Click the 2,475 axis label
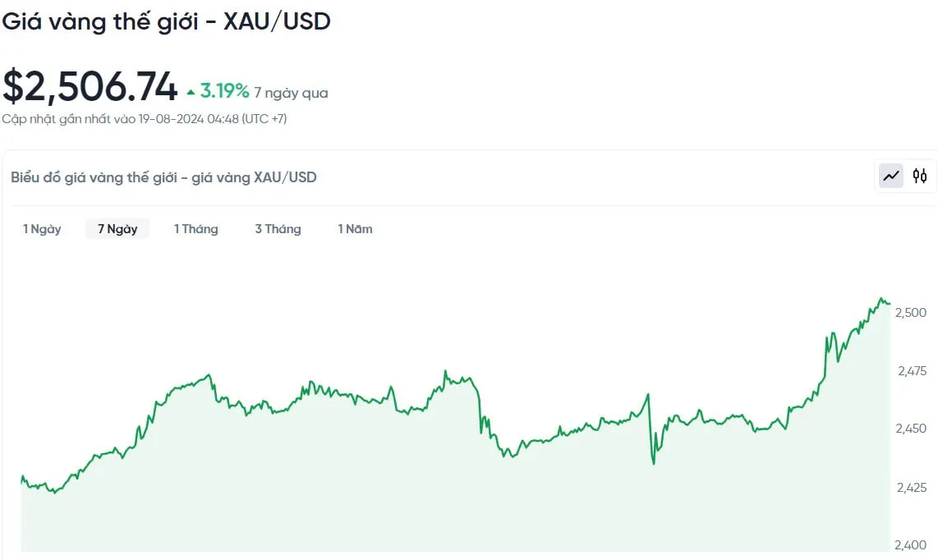 913,371
